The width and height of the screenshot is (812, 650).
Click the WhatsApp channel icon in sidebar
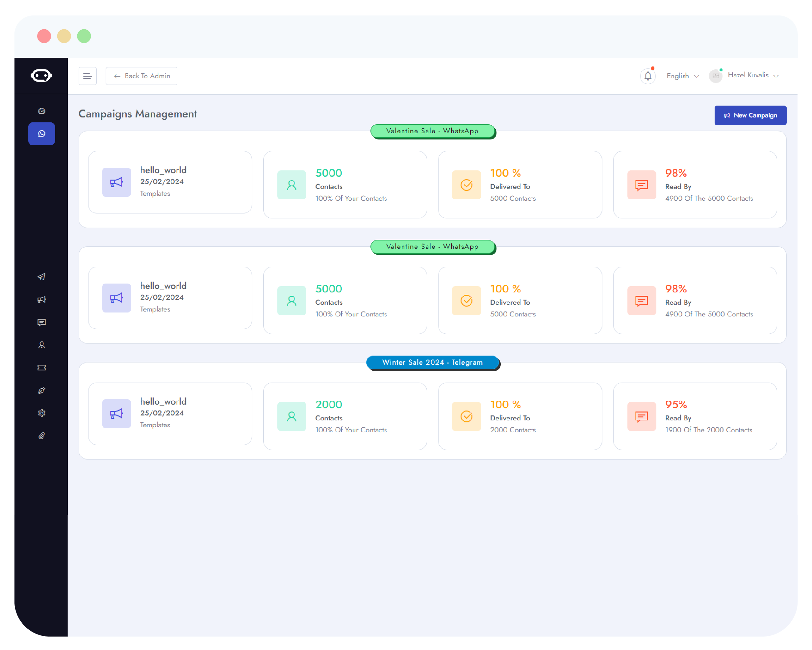pos(41,134)
